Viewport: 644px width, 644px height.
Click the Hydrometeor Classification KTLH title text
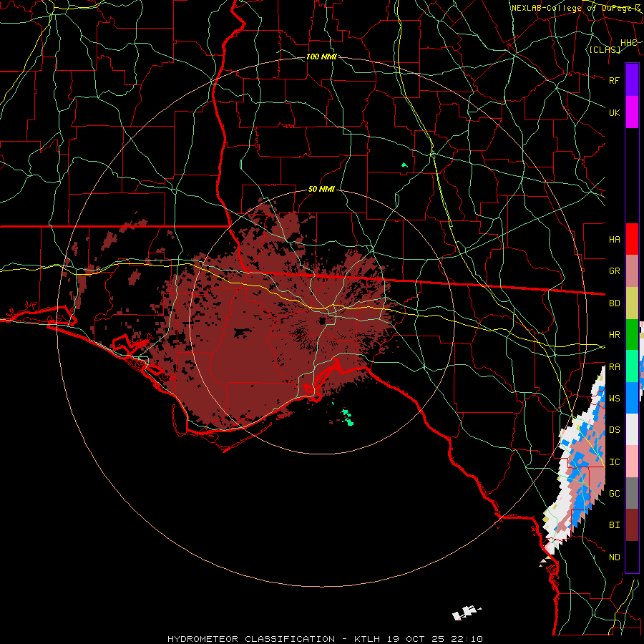[x=325, y=639]
